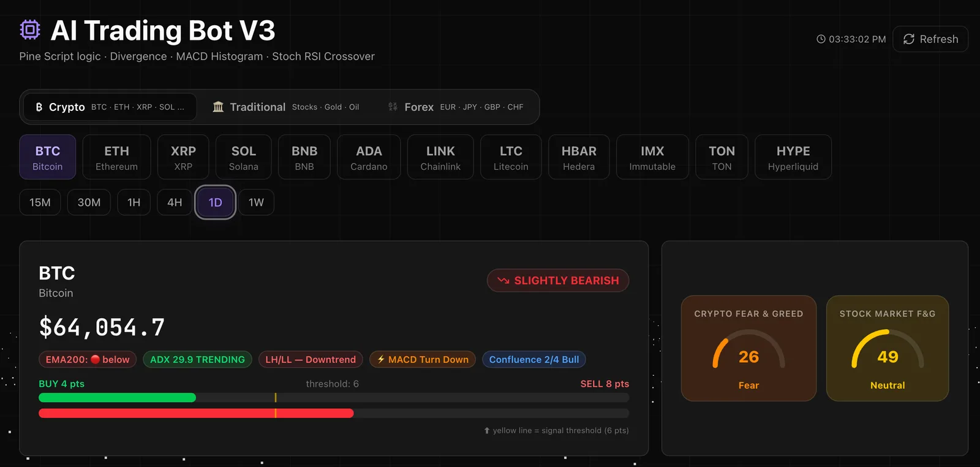Image resolution: width=980 pixels, height=467 pixels.
Task: Click the clock icon beside 03:33:02 PM
Action: tap(821, 39)
